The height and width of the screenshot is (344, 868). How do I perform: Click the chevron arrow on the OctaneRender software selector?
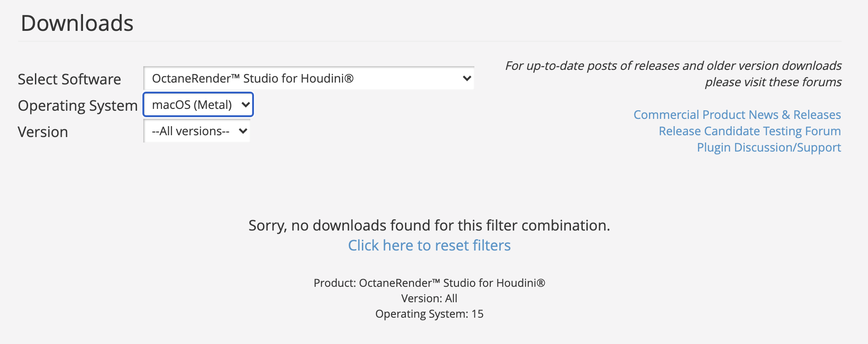(x=467, y=79)
